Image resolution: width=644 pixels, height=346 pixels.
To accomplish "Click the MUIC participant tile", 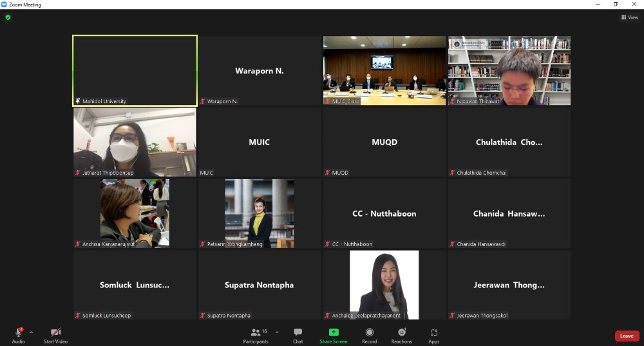I will pos(260,142).
